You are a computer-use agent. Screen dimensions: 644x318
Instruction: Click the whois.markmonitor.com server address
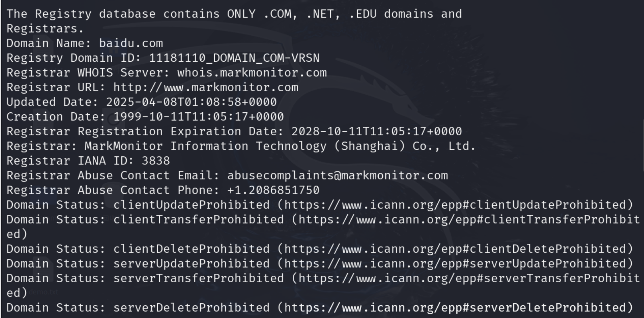[x=252, y=73]
